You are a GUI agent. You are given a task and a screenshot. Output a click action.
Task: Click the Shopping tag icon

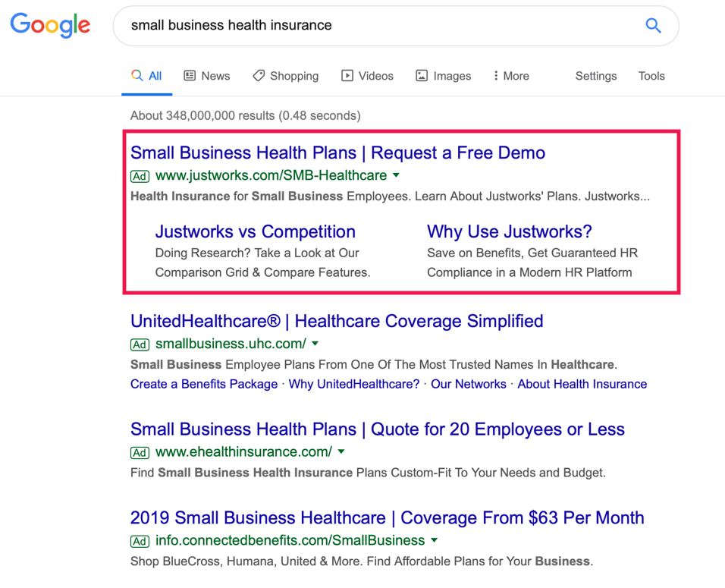click(x=259, y=76)
